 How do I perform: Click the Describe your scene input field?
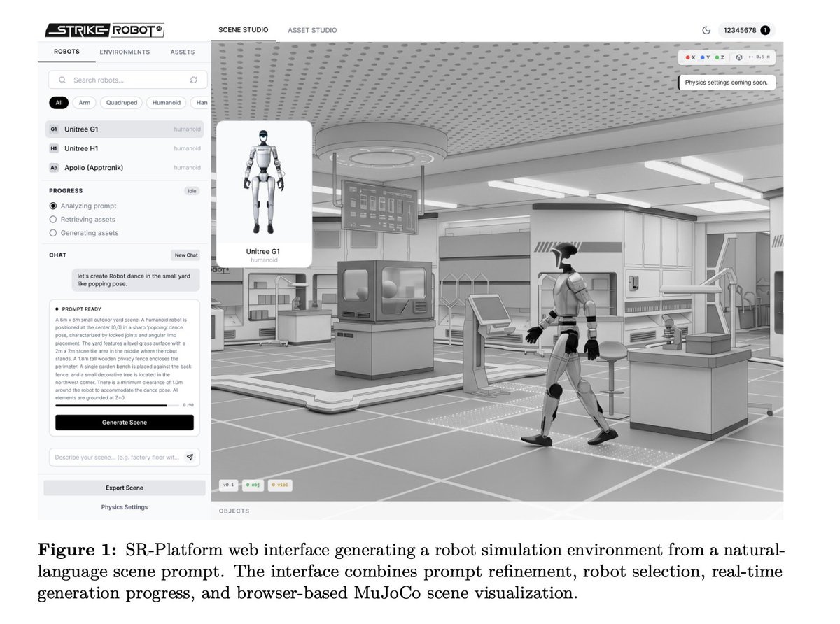125,457
